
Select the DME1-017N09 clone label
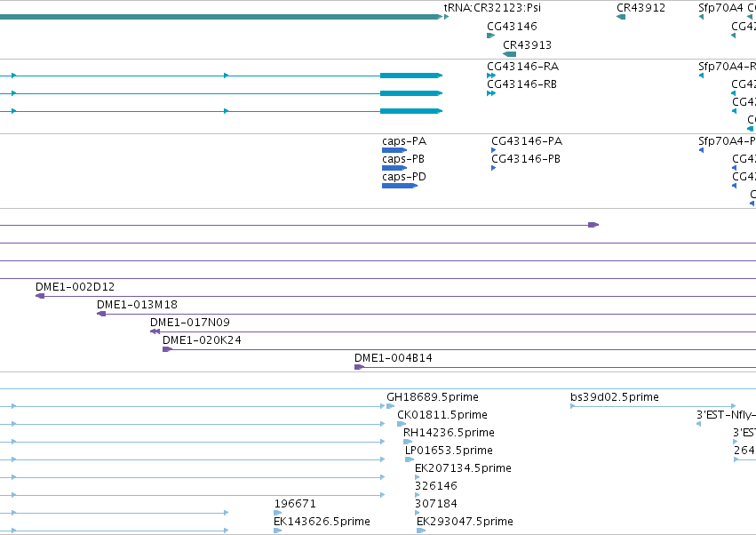point(190,323)
